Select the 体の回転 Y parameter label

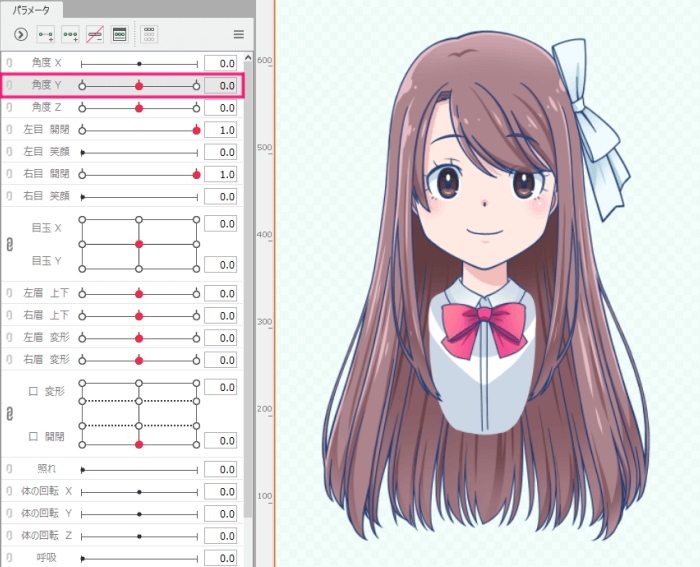point(46,513)
